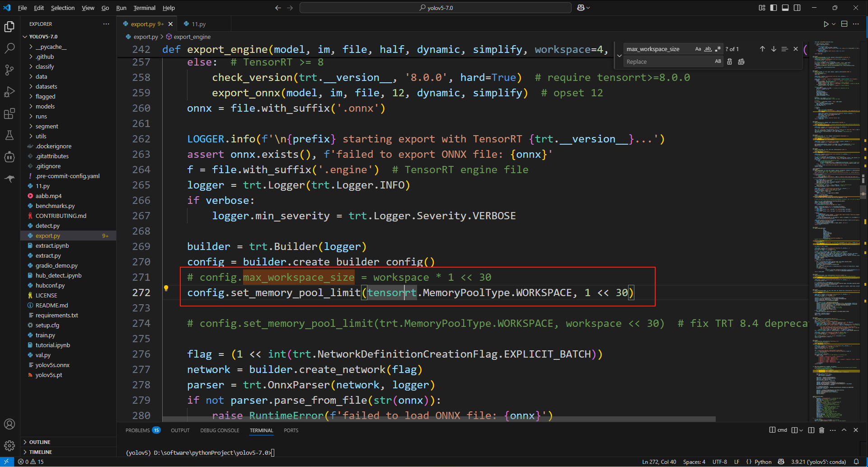868x467 pixels.
Task: Open the Accounts icon at the sidebar bottom
Action: [9, 424]
